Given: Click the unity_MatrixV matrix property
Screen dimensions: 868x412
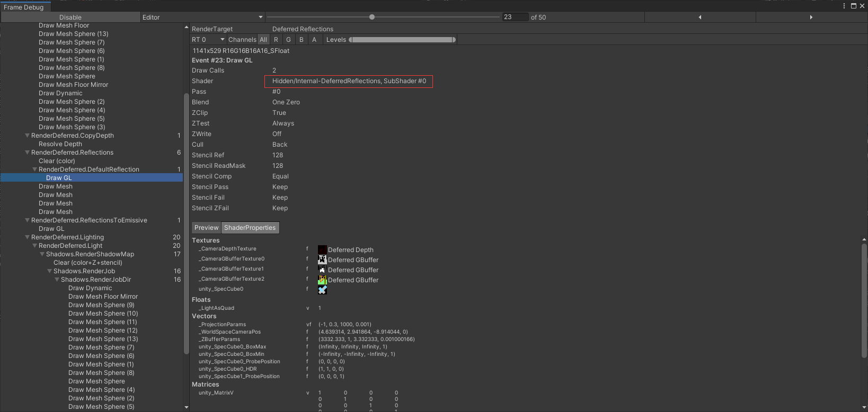Looking at the screenshot, I should pos(216,393).
